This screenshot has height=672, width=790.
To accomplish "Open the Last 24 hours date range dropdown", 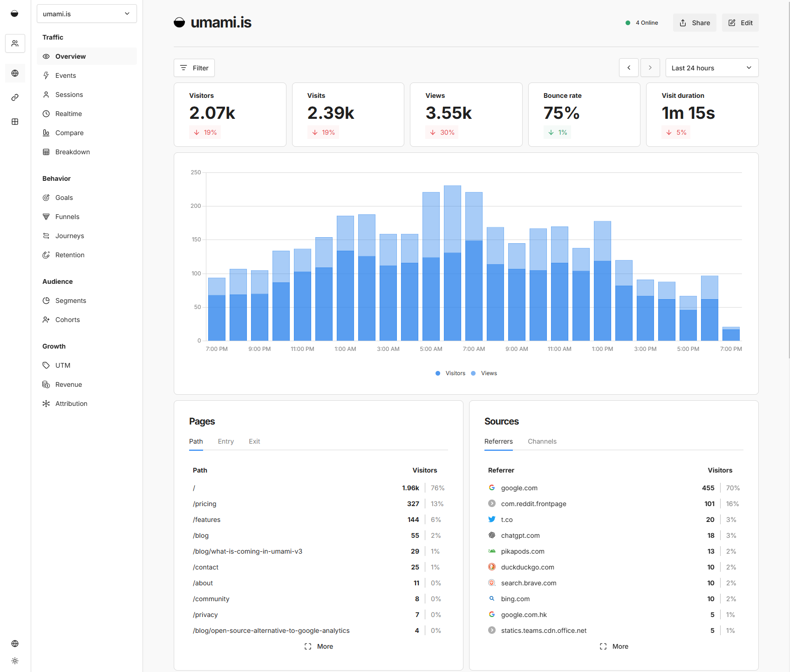I will 711,68.
